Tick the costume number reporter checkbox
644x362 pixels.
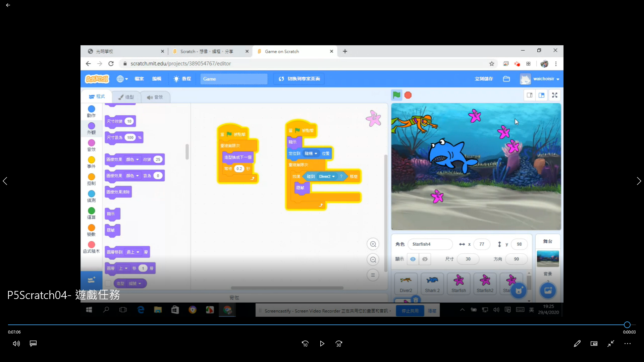pos(108,284)
